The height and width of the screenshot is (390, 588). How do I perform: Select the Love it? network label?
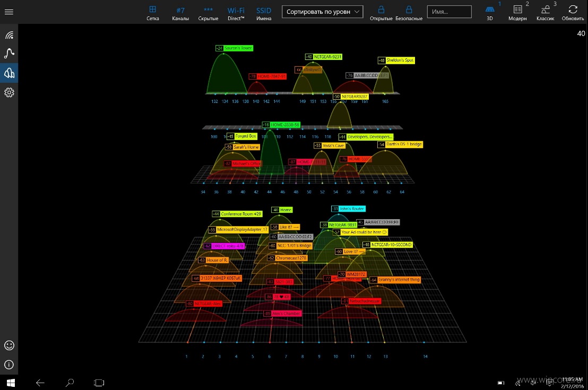click(x=350, y=252)
